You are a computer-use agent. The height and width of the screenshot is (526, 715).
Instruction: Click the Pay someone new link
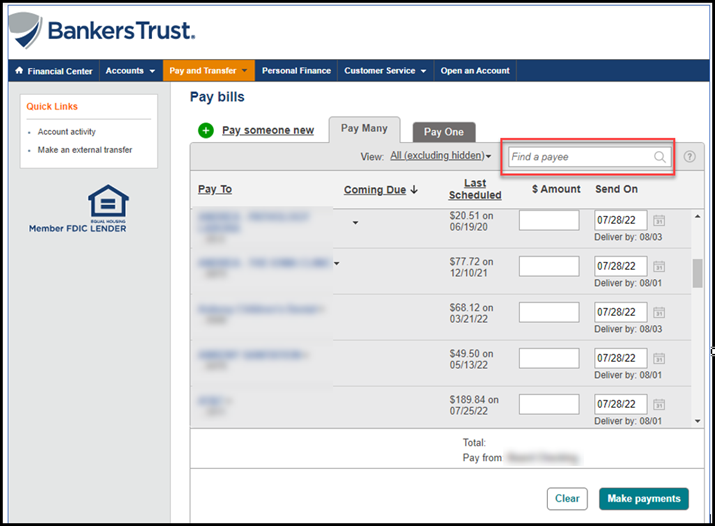tap(268, 130)
